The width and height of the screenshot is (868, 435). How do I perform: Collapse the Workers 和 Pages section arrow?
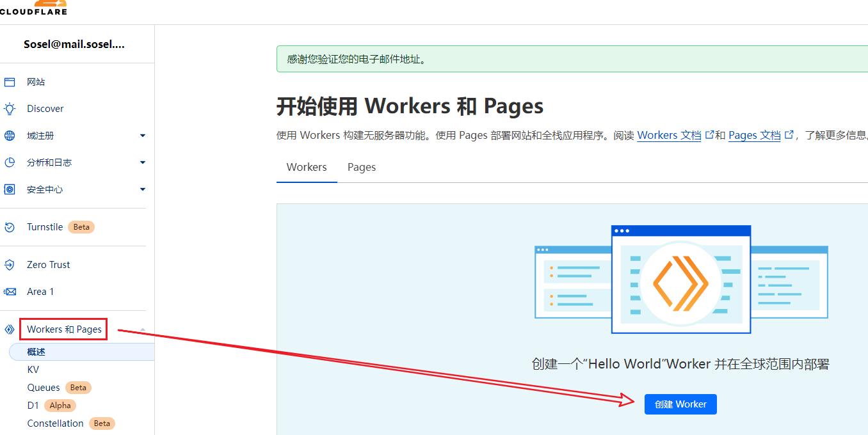[x=143, y=329]
